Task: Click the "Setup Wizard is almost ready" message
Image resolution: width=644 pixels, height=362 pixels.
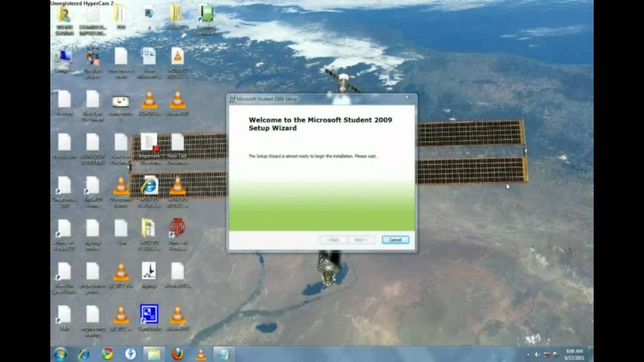Action: click(312, 156)
